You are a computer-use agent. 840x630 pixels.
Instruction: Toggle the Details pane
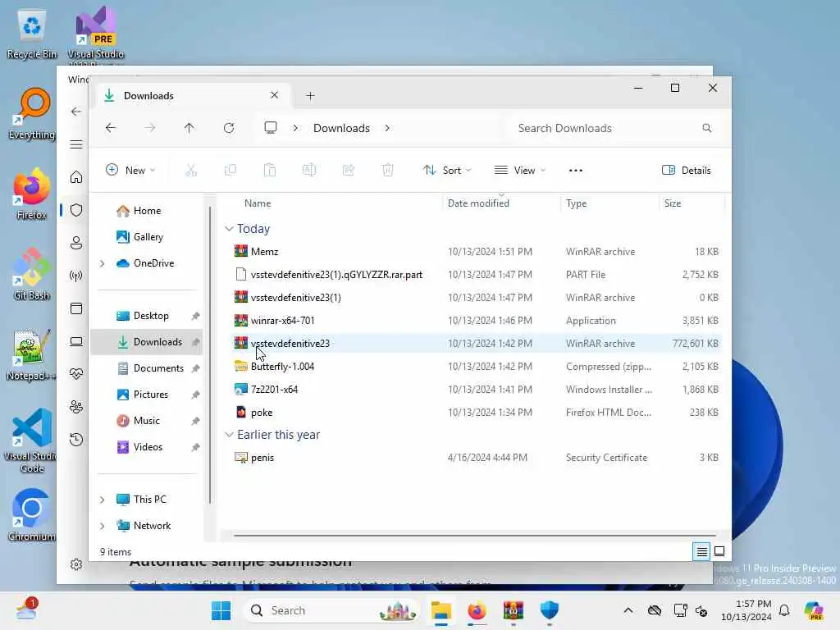687,171
